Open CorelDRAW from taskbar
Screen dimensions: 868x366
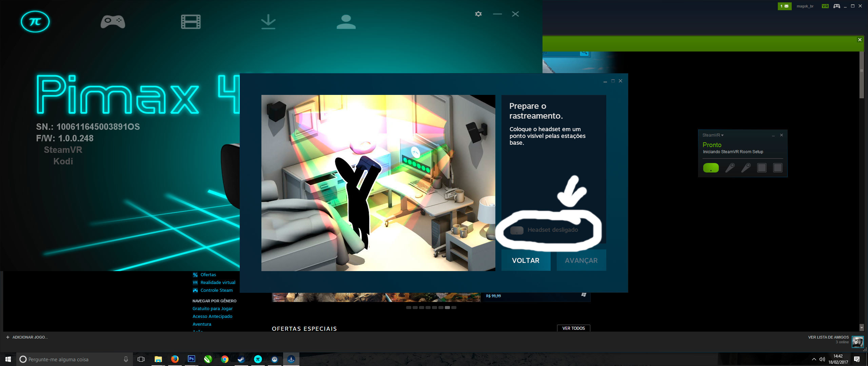point(208,359)
